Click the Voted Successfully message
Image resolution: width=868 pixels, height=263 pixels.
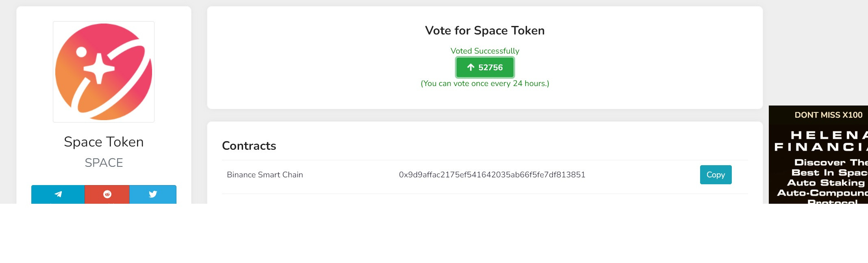485,51
